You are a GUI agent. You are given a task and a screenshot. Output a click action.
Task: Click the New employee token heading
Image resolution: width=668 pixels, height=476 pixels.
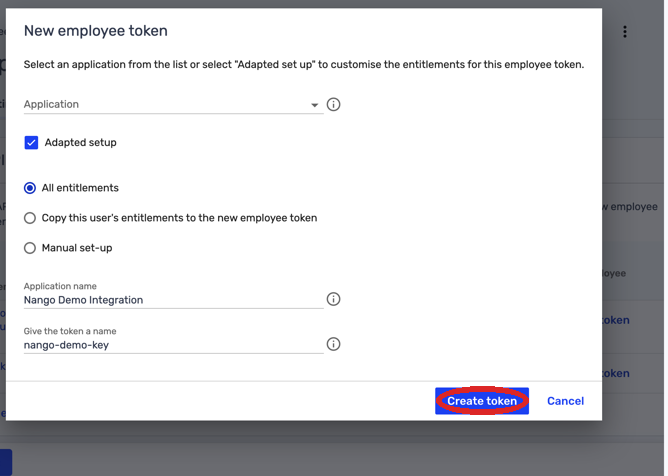pos(96,31)
